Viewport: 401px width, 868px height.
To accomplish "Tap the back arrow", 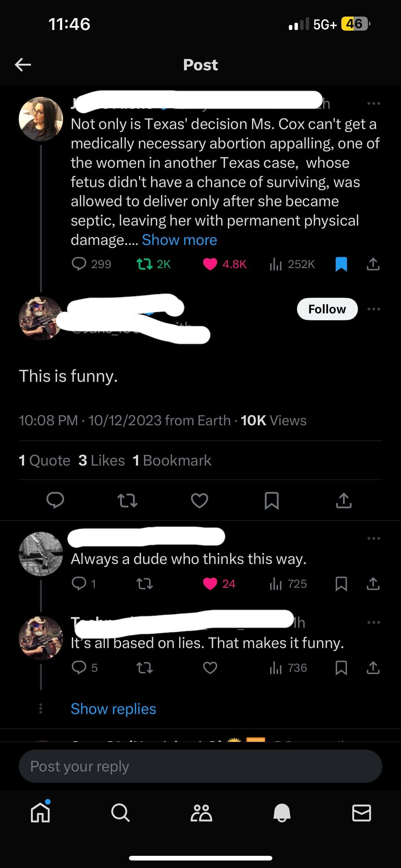I will pos(23,64).
